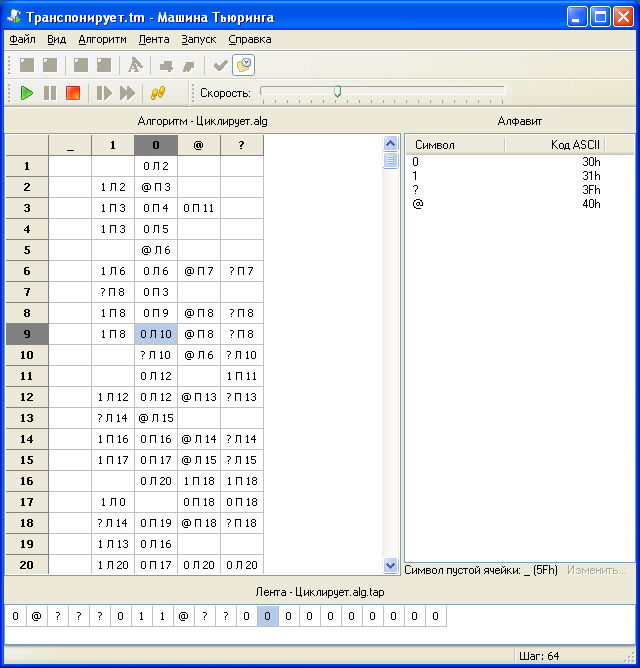Click the '_' column header in algorithm table
The height and width of the screenshot is (668, 640).
coord(70,145)
